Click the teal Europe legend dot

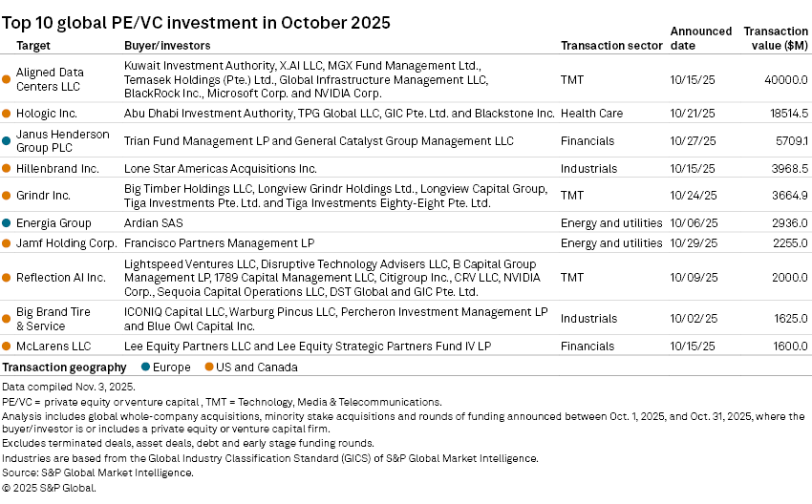(x=144, y=367)
